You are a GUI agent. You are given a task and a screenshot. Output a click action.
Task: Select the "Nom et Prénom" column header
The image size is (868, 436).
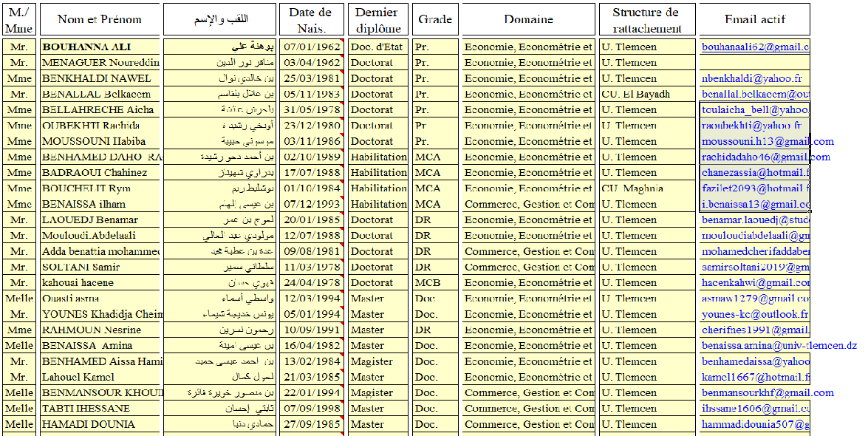[99, 20]
